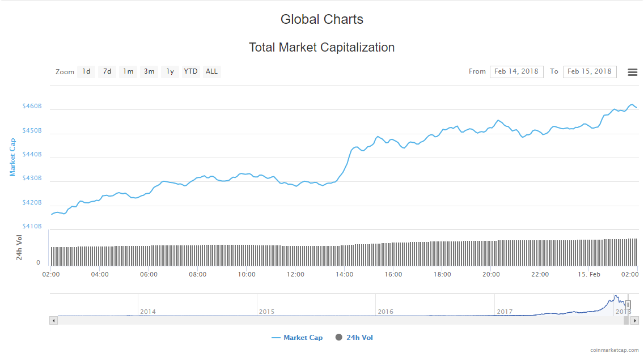
Task: Click the navigator range handle near 2018
Action: (x=628, y=304)
